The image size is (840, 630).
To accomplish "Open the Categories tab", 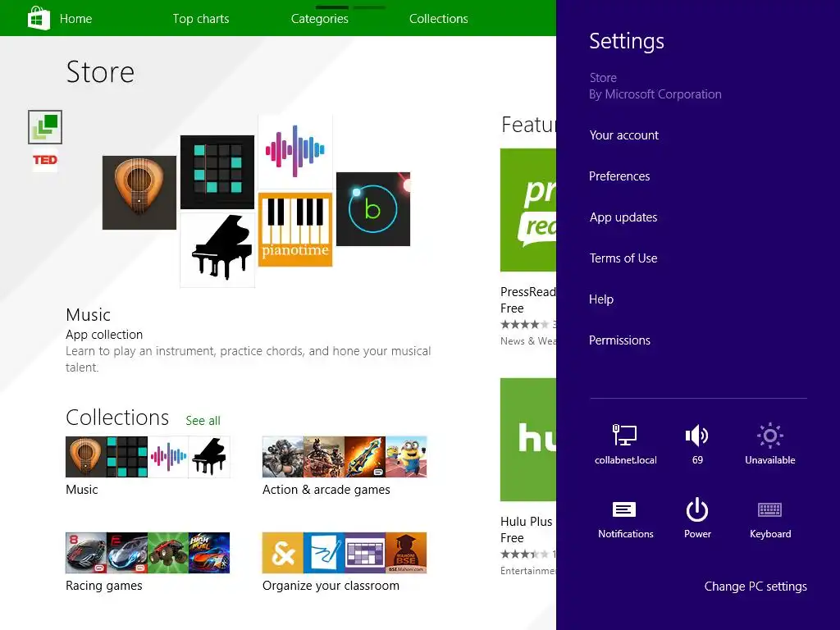I will [x=320, y=19].
